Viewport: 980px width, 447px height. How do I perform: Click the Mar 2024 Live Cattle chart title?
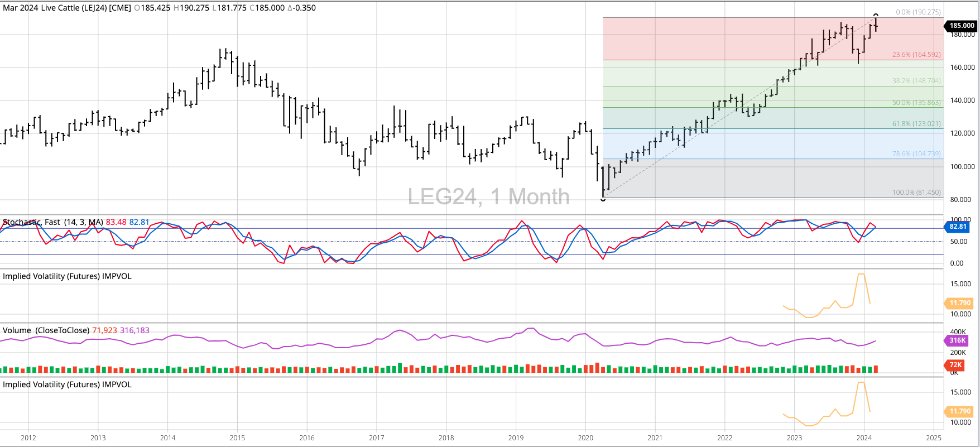click(x=67, y=8)
